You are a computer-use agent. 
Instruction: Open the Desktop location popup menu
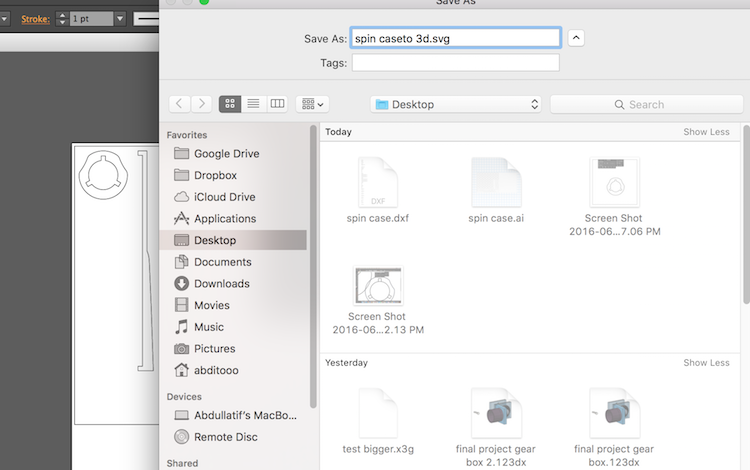(x=456, y=104)
